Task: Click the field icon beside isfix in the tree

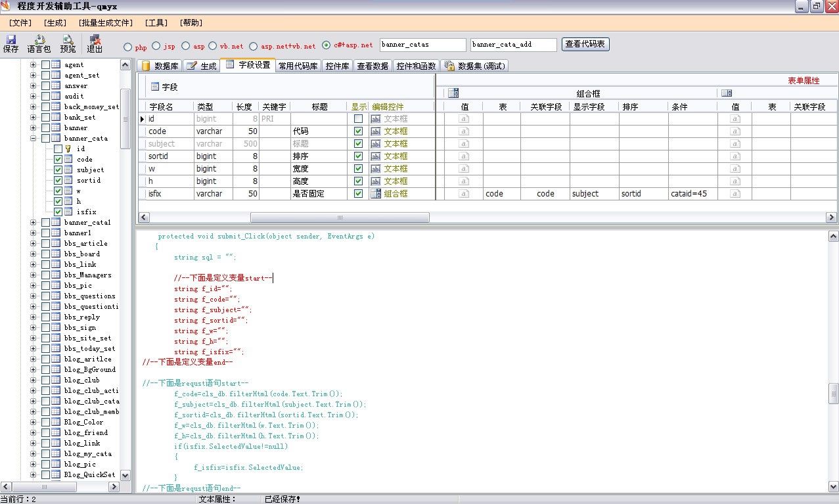Action: (68, 212)
